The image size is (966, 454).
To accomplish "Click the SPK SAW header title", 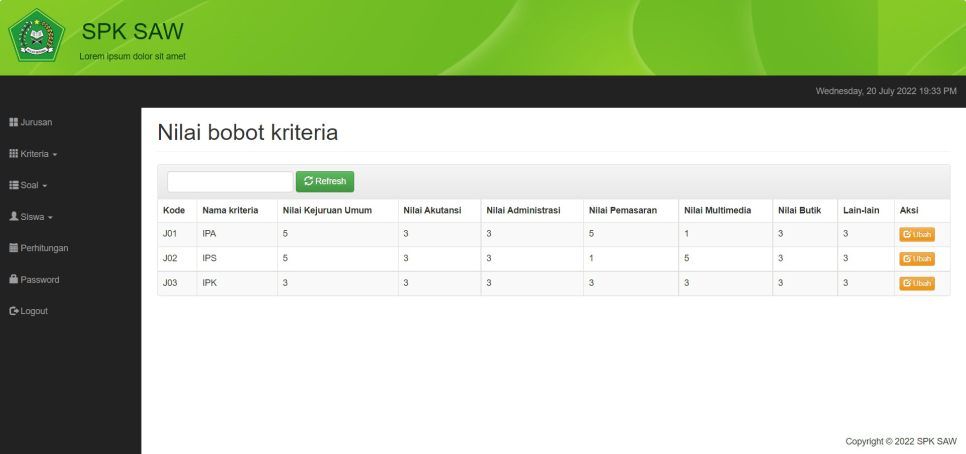I will click(132, 31).
